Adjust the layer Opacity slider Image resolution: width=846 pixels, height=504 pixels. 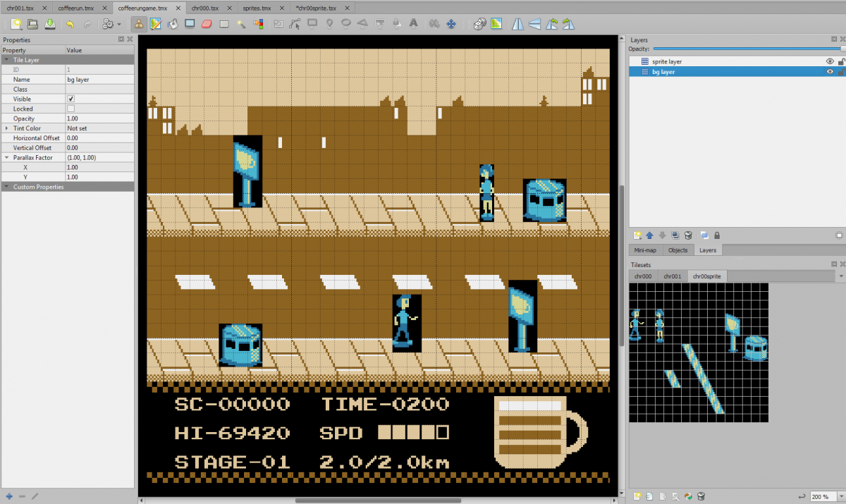tap(747, 49)
